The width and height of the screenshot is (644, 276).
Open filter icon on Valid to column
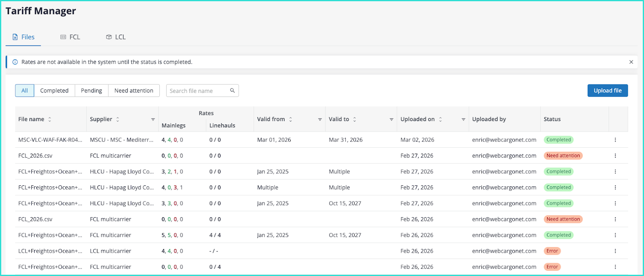click(391, 119)
